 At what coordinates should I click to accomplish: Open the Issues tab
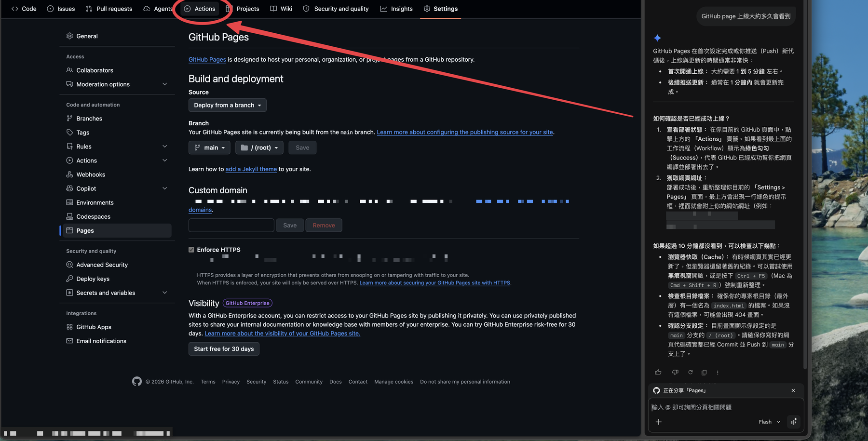click(61, 9)
